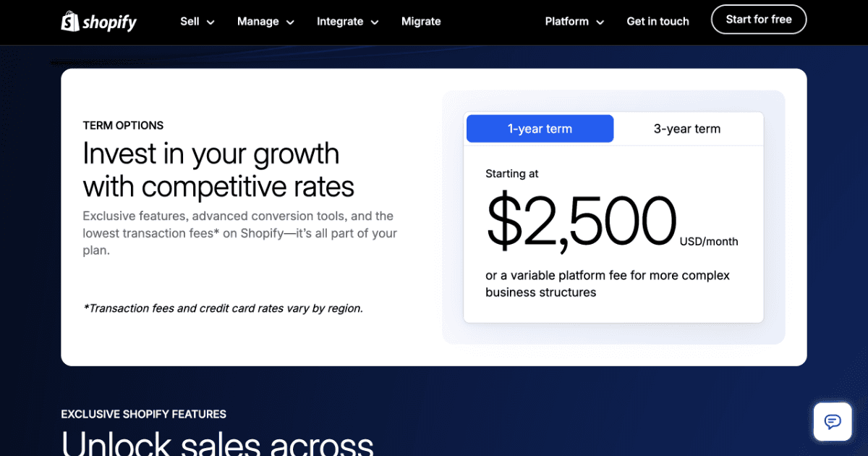Select the 1-year term tab
The image size is (868, 456).
[x=540, y=129]
